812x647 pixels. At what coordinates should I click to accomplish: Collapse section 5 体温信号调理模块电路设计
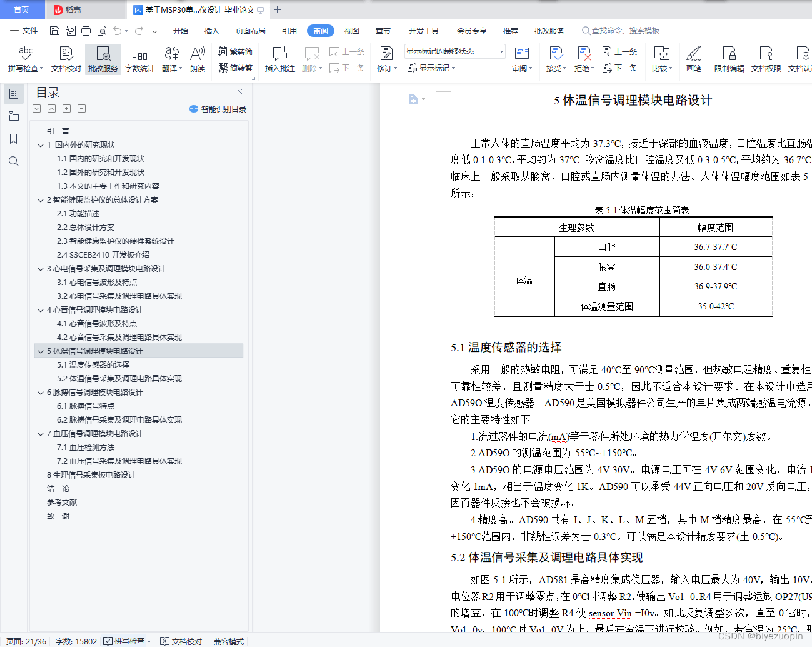(41, 351)
